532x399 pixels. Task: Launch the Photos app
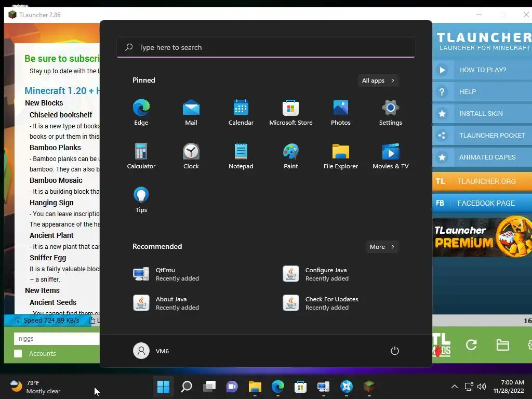(x=341, y=112)
